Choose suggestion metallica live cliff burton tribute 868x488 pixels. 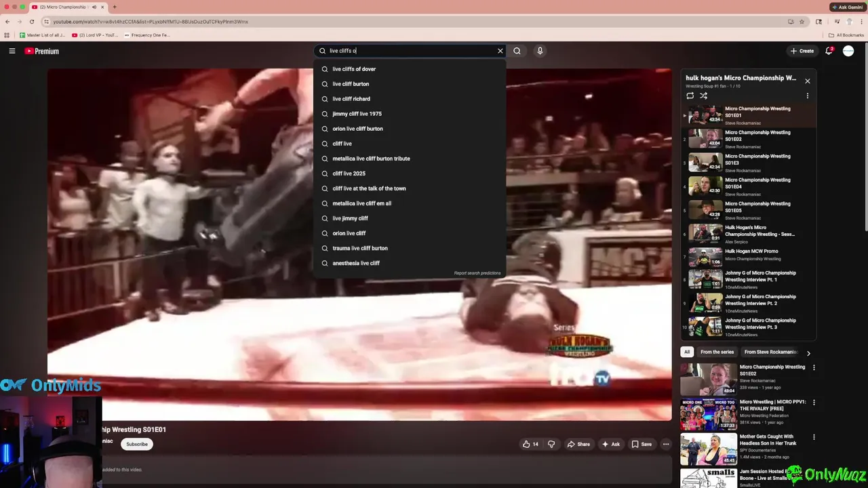coord(410,159)
